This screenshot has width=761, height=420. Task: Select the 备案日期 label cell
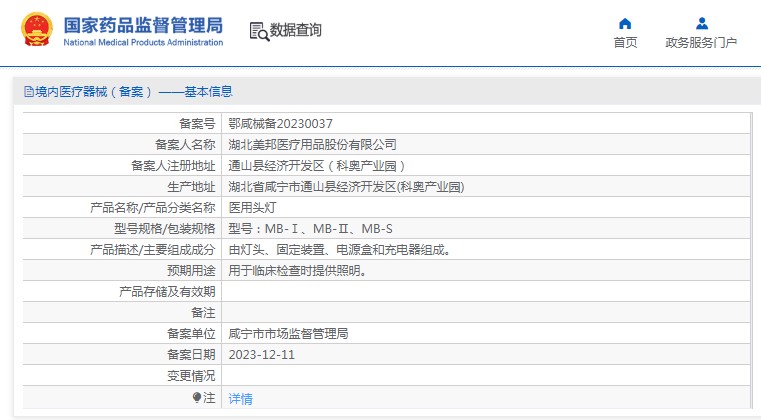click(191, 354)
